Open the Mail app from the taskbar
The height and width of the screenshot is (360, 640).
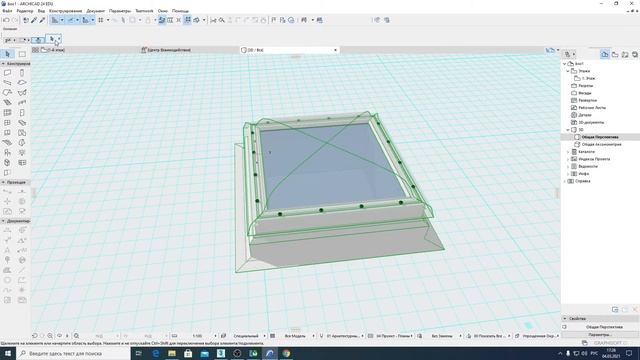point(204,353)
